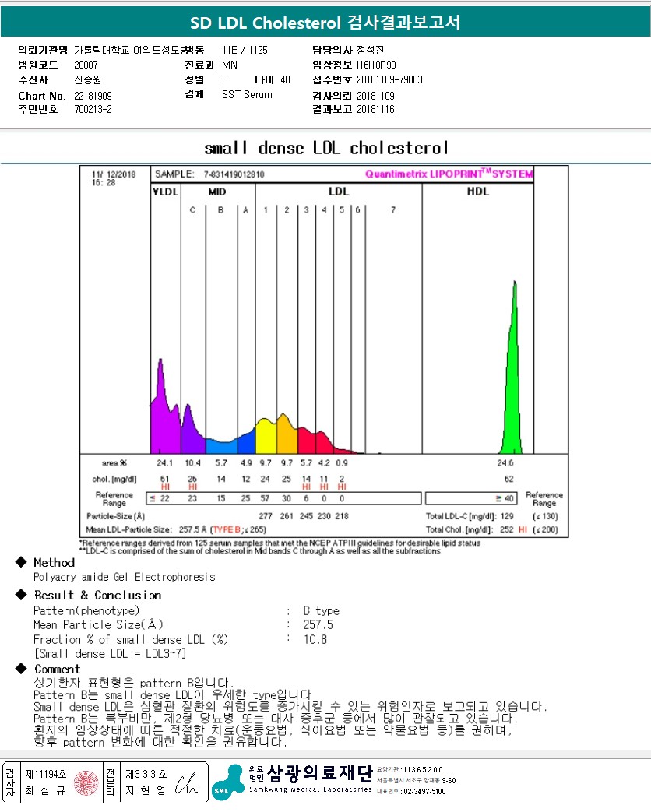Click the red 'TYPE B' text in chart
651x812 pixels.
[227, 529]
